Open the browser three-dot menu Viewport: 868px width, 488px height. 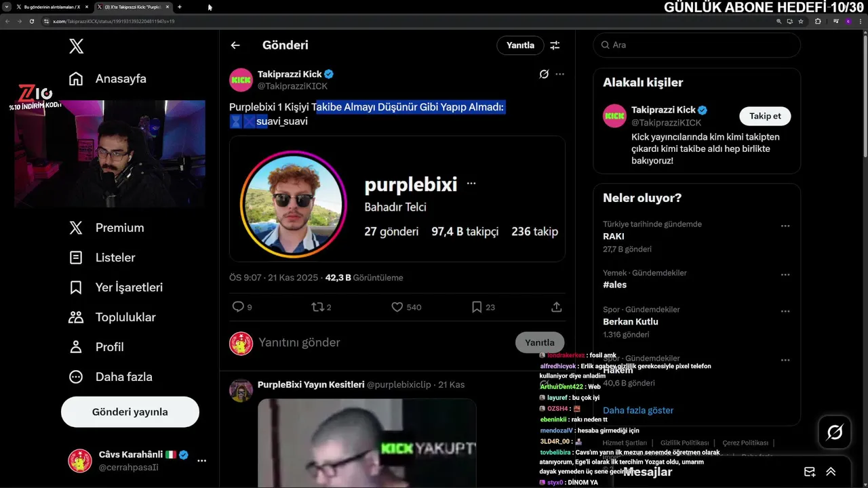[861, 21]
